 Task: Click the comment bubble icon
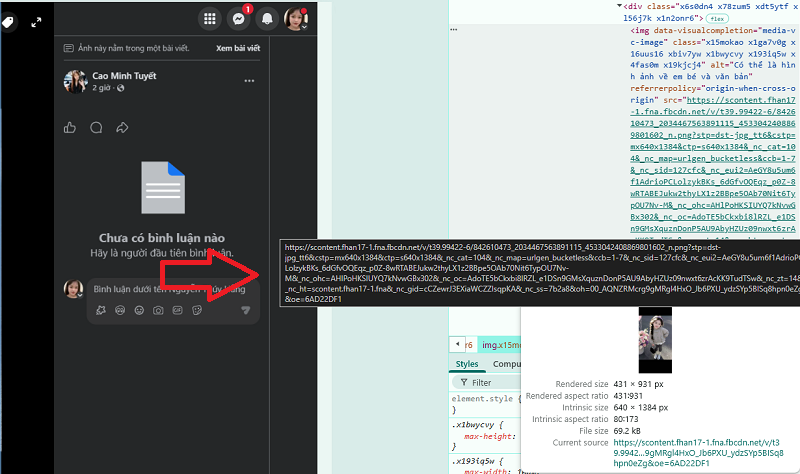[x=96, y=128]
